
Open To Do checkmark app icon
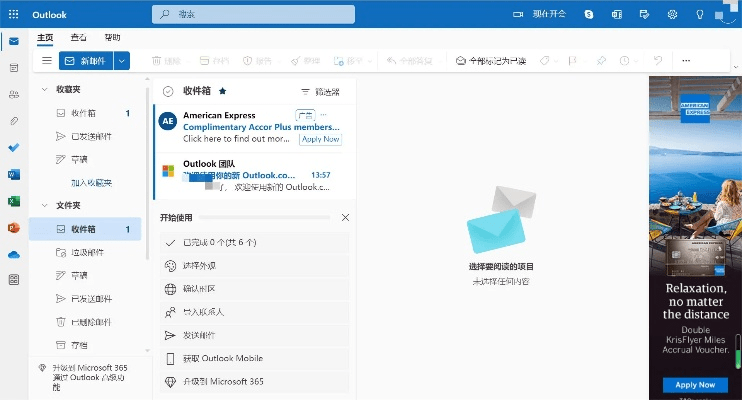(14, 148)
